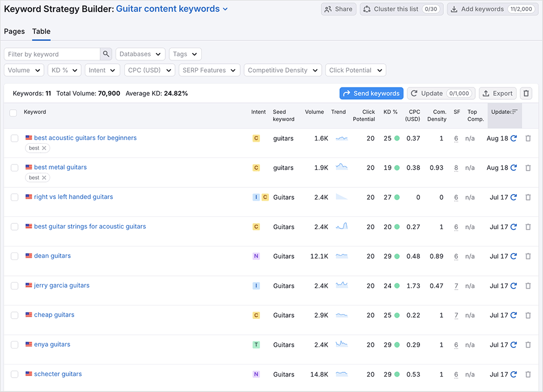This screenshot has height=392, width=543.
Task: Select the cheap guitars row checkbox
Action: (14, 315)
